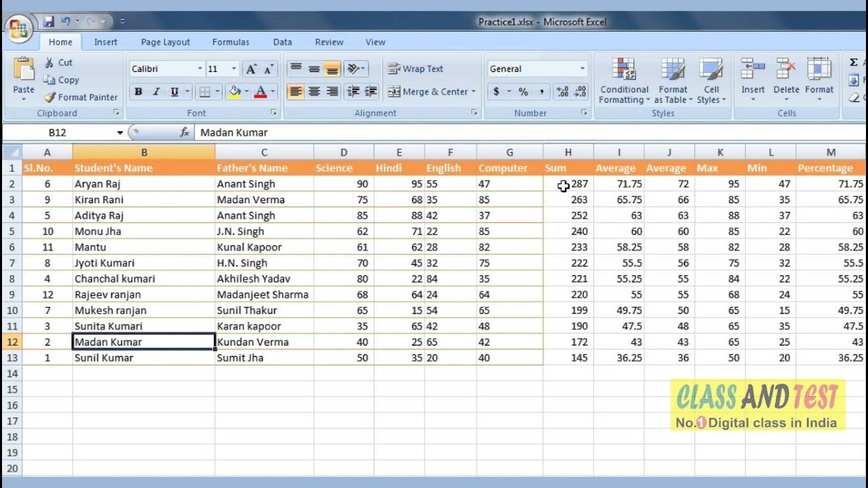Image resolution: width=868 pixels, height=488 pixels.
Task: Click the Delete cells button
Action: 786,81
